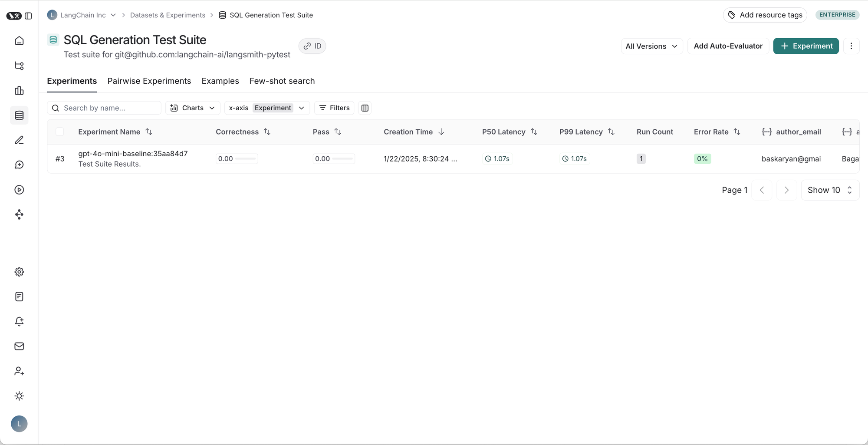The height and width of the screenshot is (445, 868).
Task: Click the Search by name input field
Action: (108, 108)
